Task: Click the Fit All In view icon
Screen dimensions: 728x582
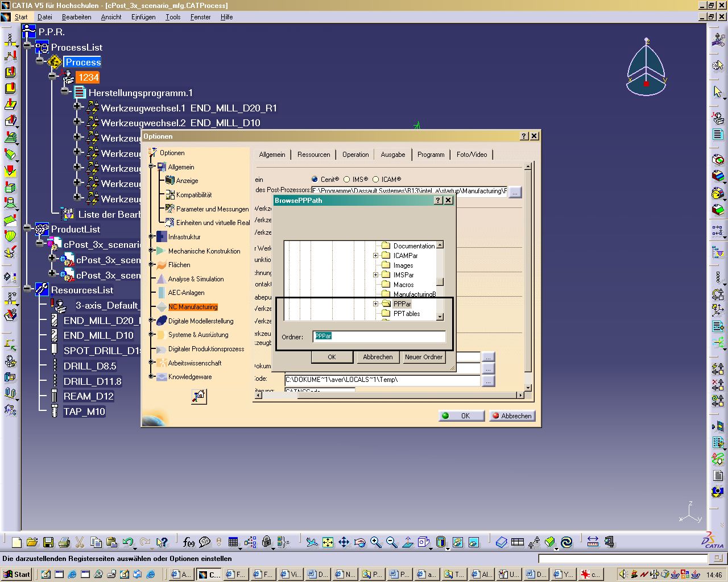Action: tap(328, 542)
